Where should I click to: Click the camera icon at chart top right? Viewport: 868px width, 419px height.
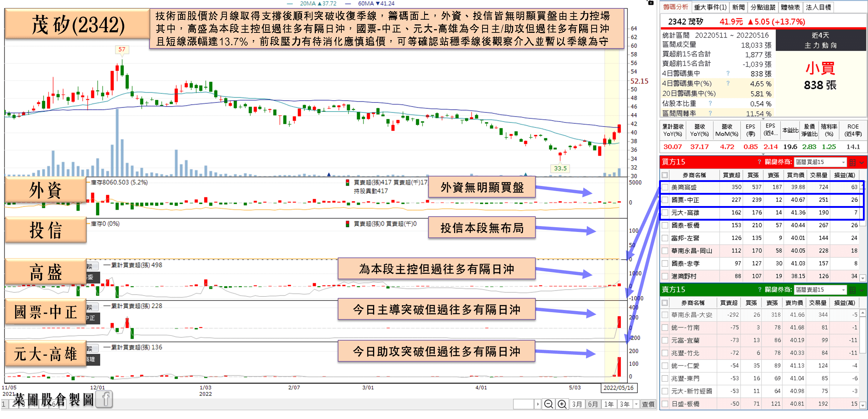[x=650, y=2]
